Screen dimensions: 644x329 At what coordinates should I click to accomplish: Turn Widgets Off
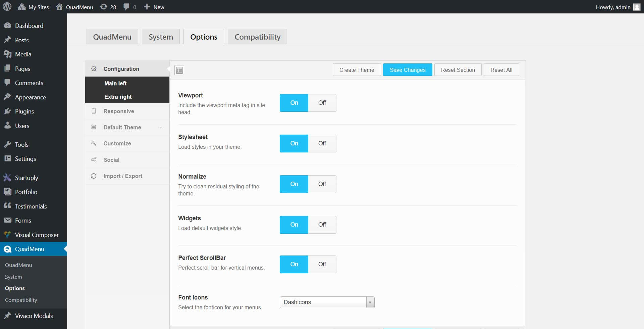click(322, 225)
